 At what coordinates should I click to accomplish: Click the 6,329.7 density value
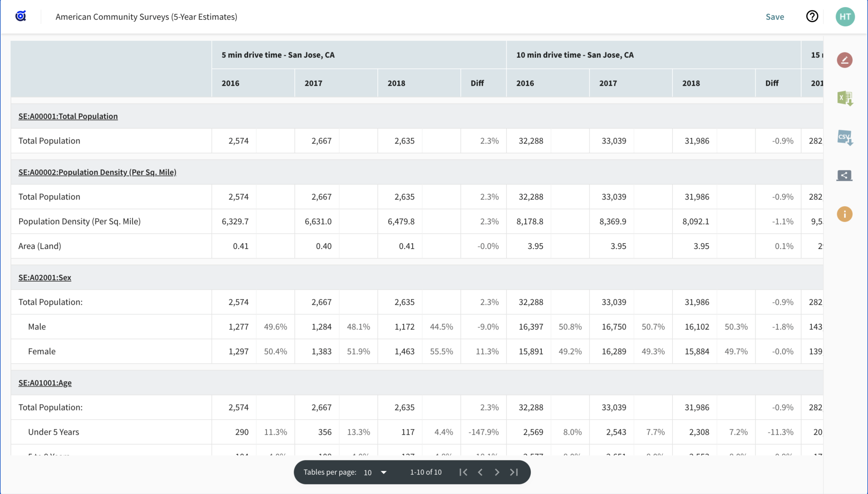235,221
